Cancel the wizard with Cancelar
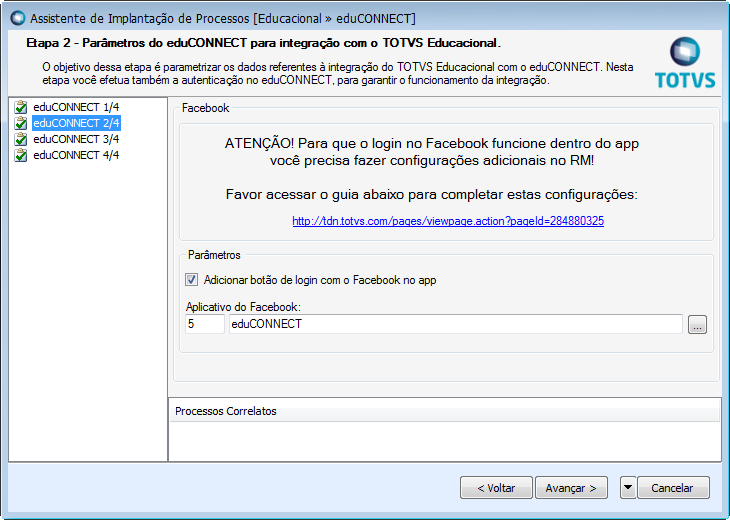 (672, 488)
